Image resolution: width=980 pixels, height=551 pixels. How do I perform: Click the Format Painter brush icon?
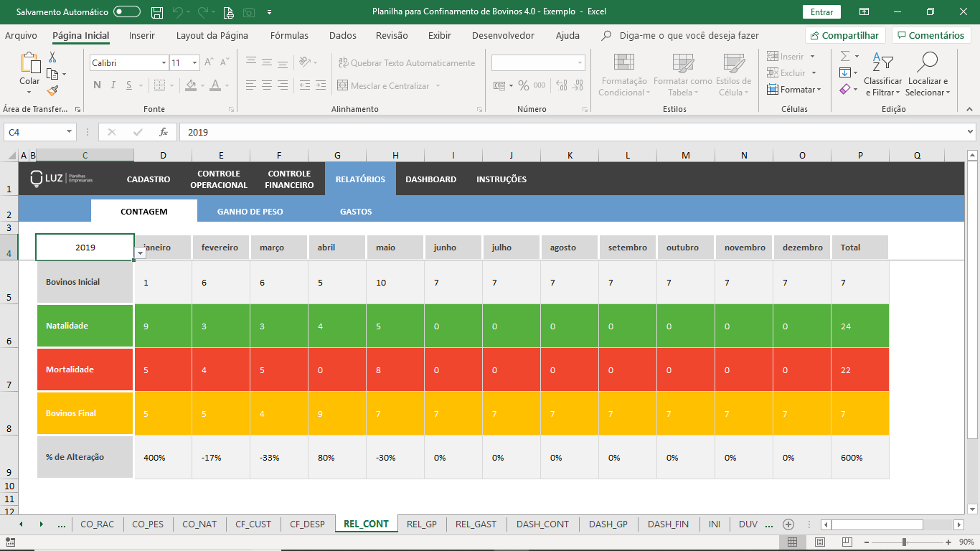tap(52, 90)
